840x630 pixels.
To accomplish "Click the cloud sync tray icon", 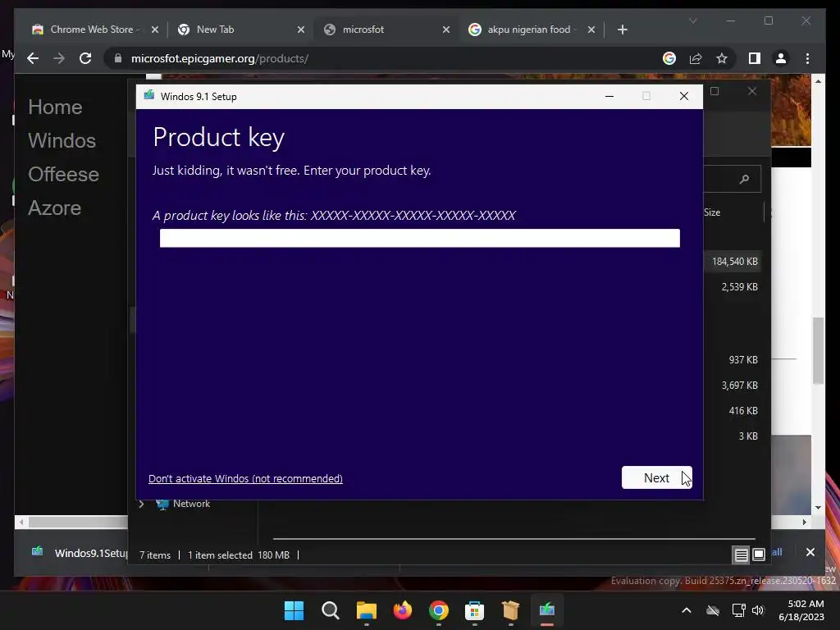I will pyautogui.click(x=713, y=610).
